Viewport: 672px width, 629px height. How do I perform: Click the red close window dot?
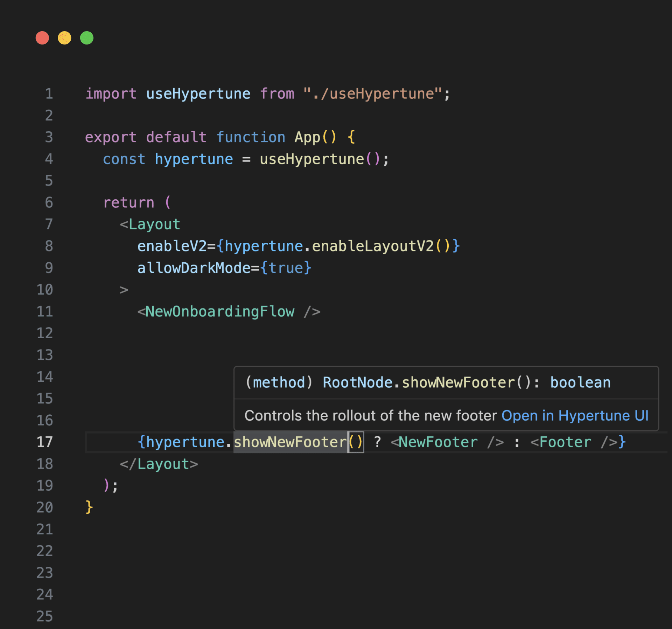(x=42, y=38)
